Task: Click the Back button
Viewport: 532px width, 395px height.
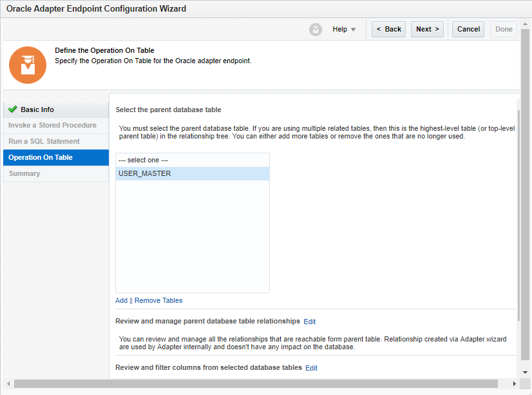Action: (x=388, y=29)
